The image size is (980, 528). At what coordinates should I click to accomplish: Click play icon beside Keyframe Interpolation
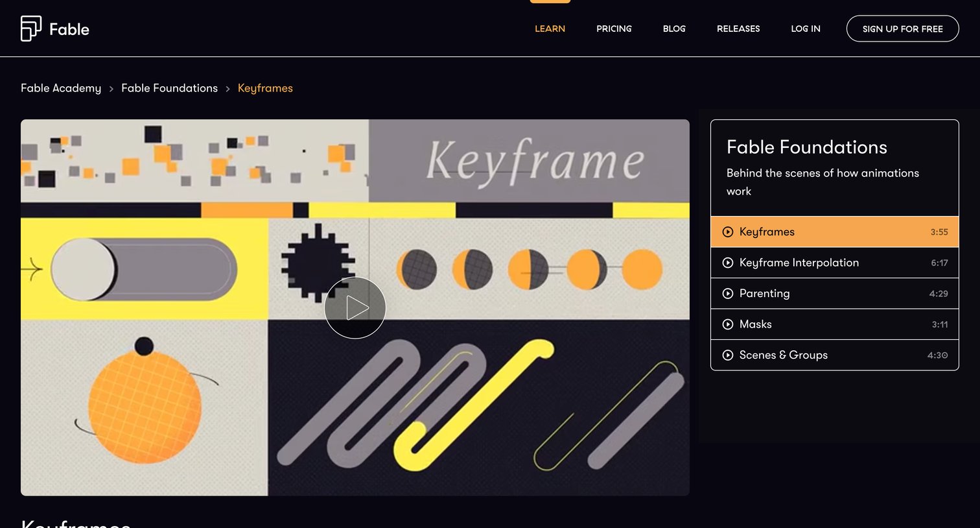pos(728,263)
